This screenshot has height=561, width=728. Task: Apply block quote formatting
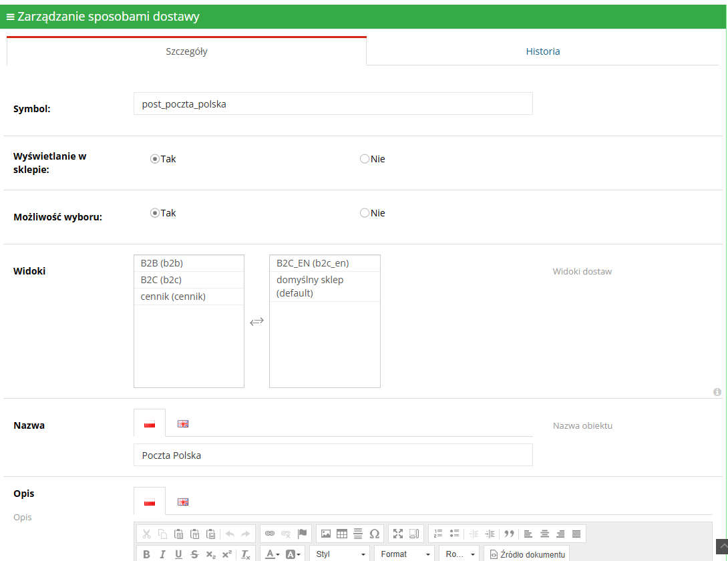click(x=510, y=534)
